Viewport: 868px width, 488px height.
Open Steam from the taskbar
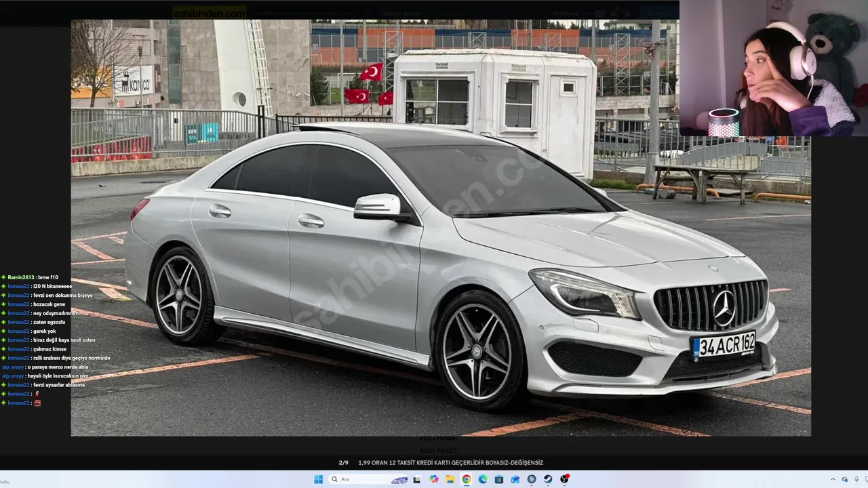(548, 479)
